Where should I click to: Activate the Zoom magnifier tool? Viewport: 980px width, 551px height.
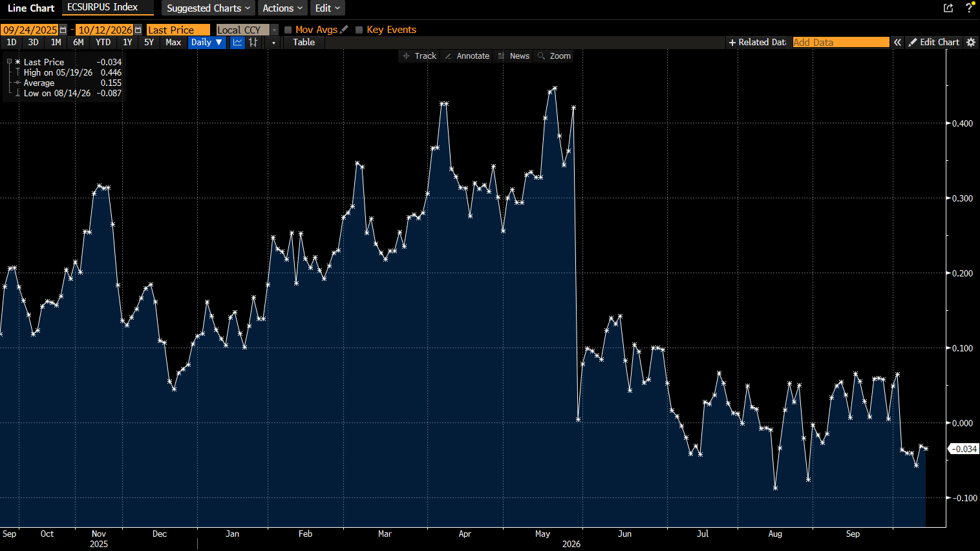coord(554,56)
